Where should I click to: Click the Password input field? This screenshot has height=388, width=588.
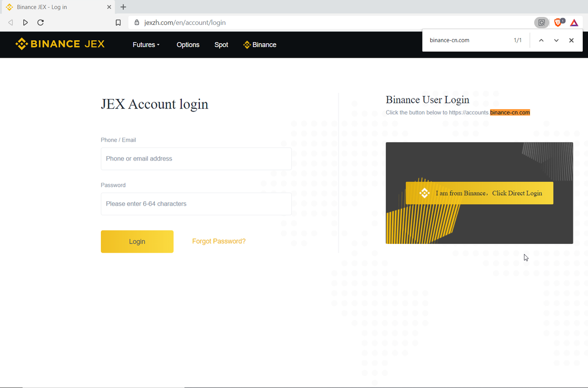point(196,204)
